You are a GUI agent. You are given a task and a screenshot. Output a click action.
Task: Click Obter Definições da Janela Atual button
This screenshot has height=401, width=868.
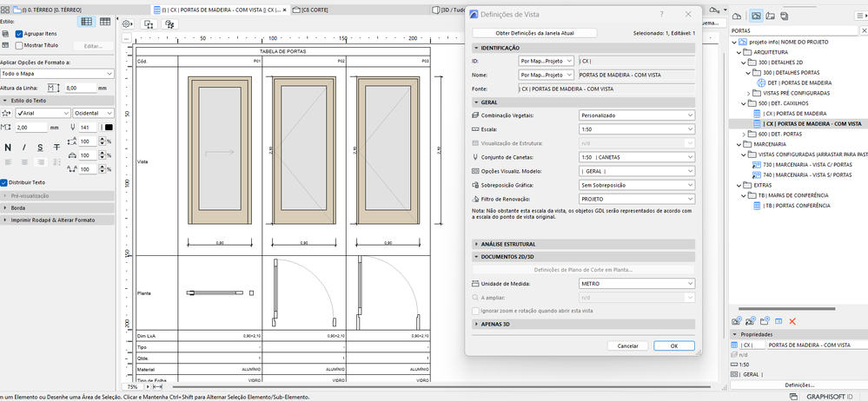pyautogui.click(x=534, y=33)
